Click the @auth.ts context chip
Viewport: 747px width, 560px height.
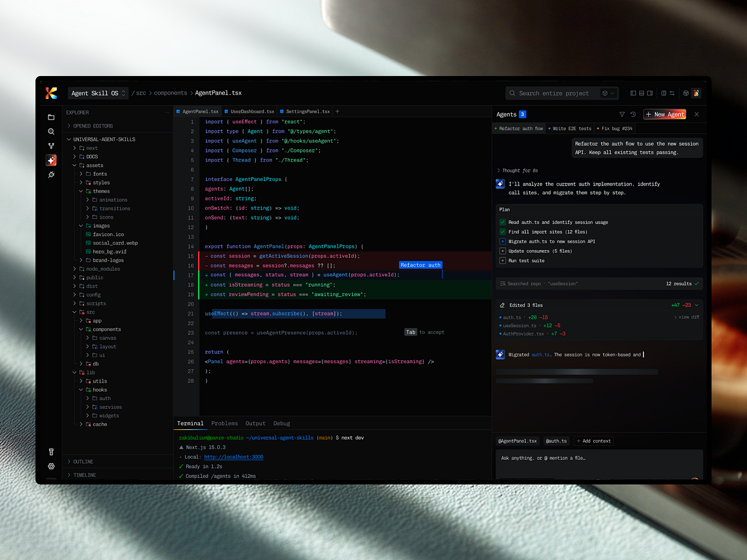557,441
